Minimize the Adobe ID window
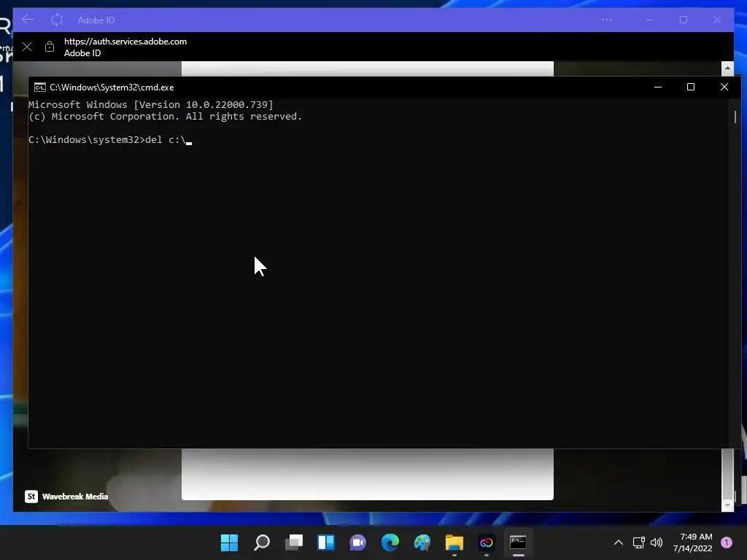The width and height of the screenshot is (747, 560). [650, 20]
